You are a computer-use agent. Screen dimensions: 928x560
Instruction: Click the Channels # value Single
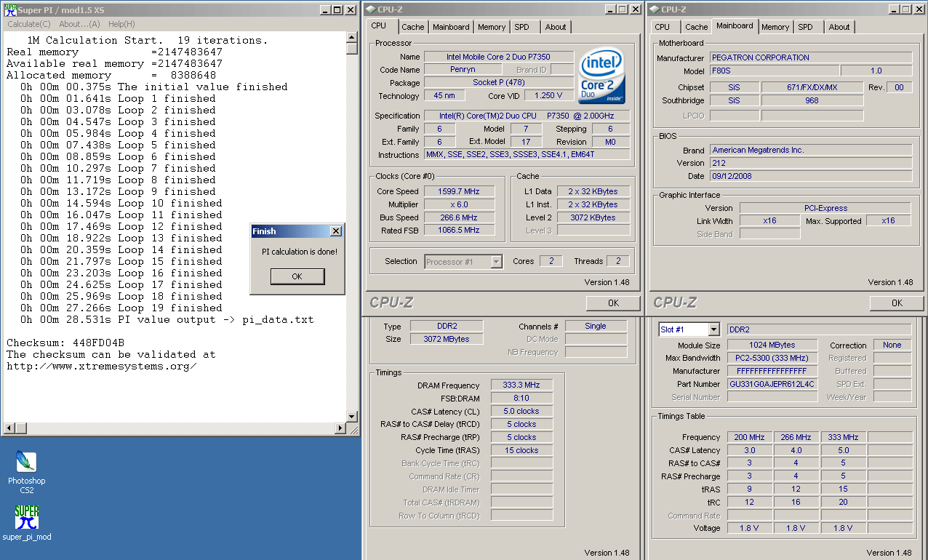pos(596,326)
